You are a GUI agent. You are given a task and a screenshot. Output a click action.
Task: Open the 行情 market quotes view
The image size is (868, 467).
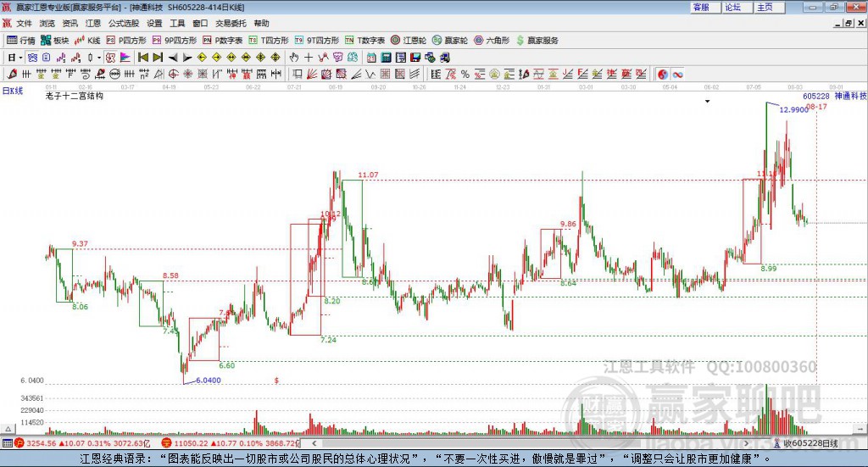(x=21, y=40)
